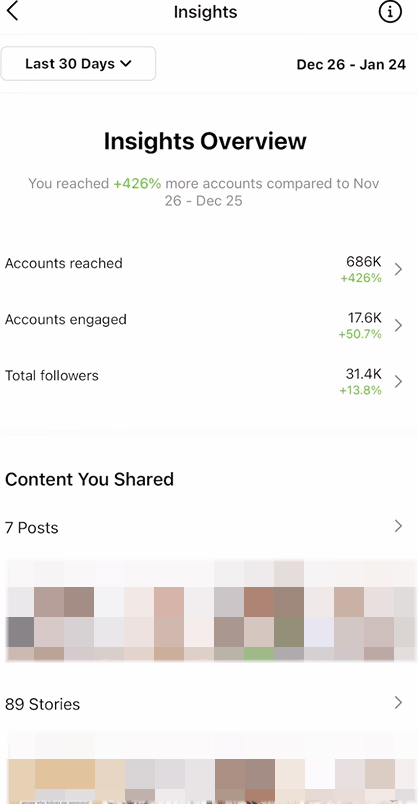Viewport: 418px width, 804px height.
Task: Expand Total followers chevron
Action: (398, 381)
